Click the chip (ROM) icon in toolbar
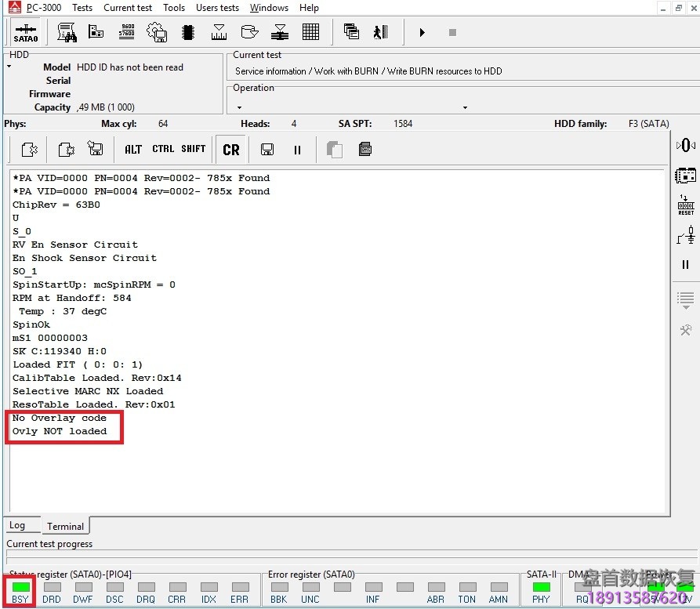The height and width of the screenshot is (609, 700). click(x=188, y=32)
